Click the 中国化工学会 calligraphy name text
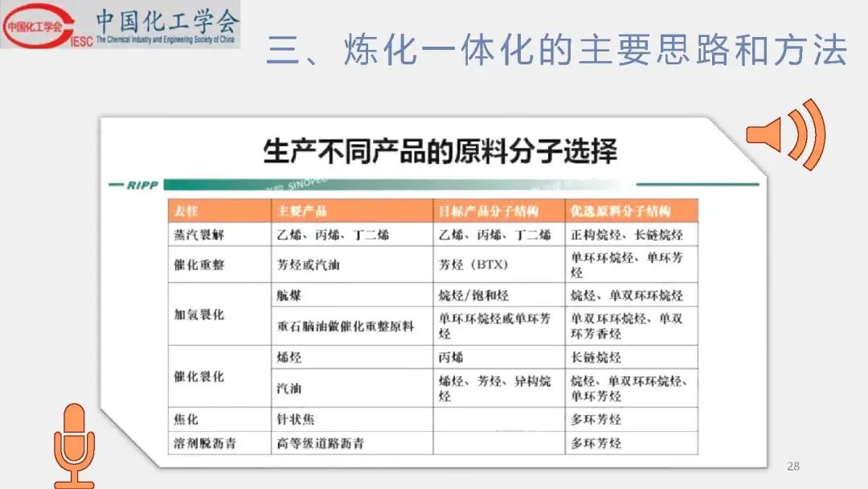 click(167, 20)
